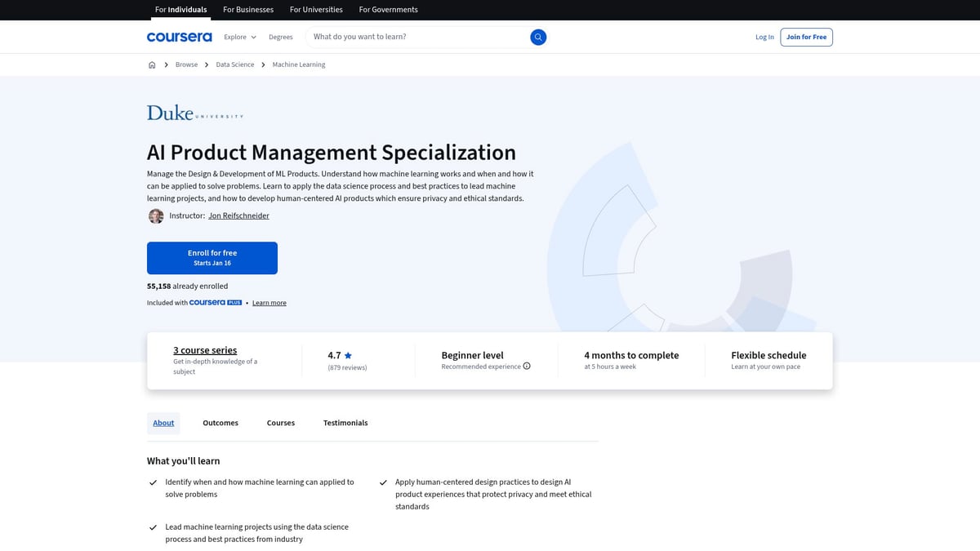
Task: Open instructor Jon Reifschneider's profile link
Action: 238,216
